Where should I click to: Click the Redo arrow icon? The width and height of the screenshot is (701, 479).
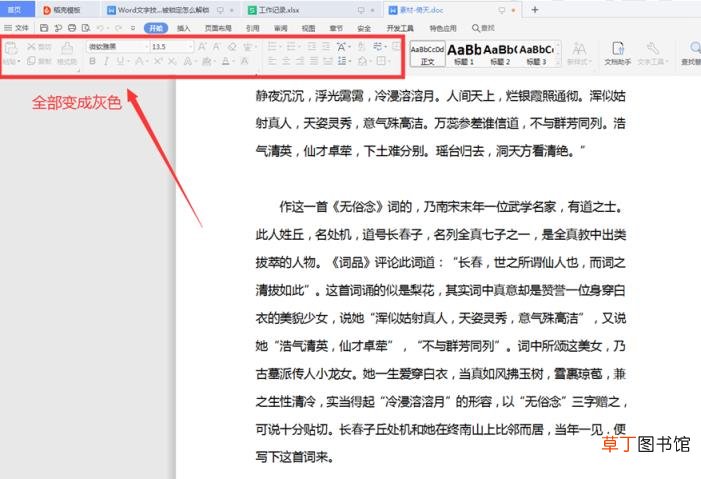point(118,28)
